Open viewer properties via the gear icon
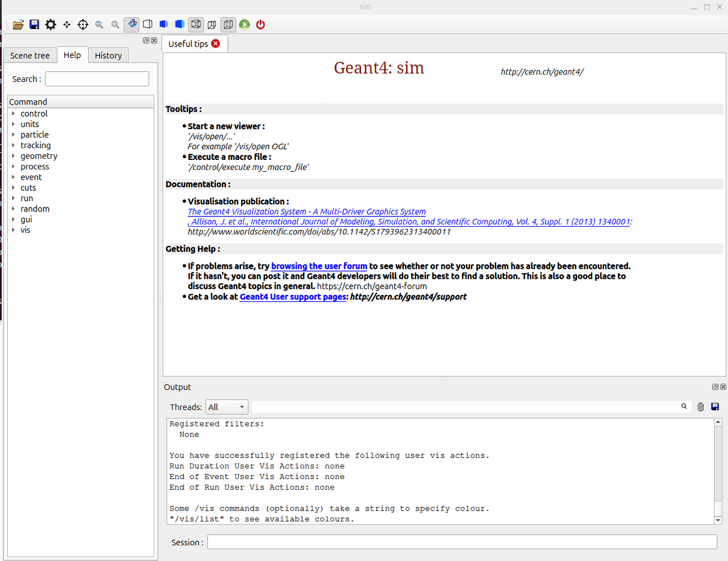 click(x=50, y=24)
